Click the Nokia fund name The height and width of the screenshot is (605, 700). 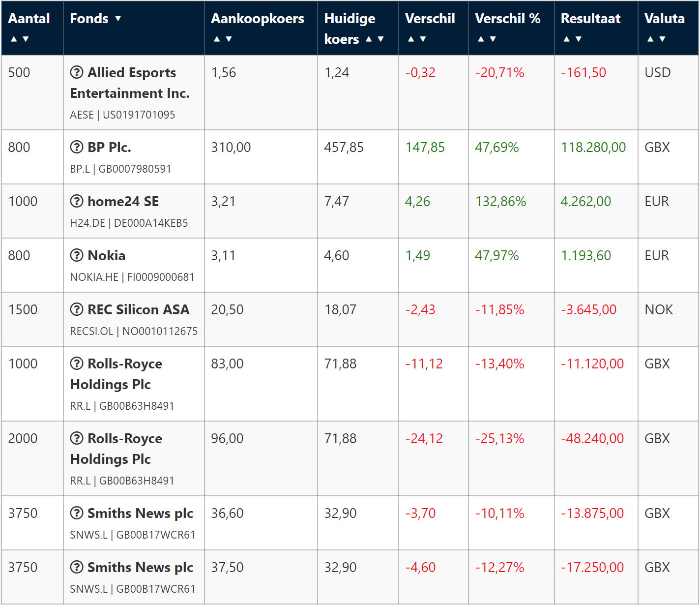[x=106, y=255]
